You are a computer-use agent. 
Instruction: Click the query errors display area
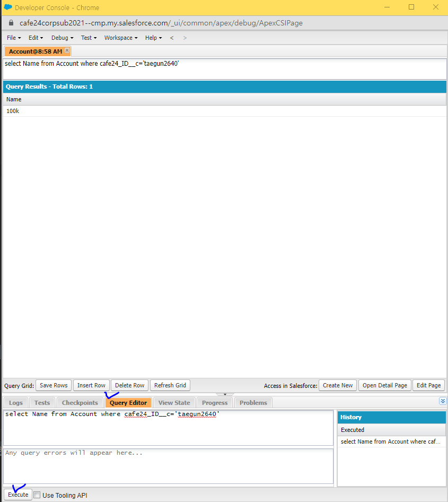click(x=168, y=466)
